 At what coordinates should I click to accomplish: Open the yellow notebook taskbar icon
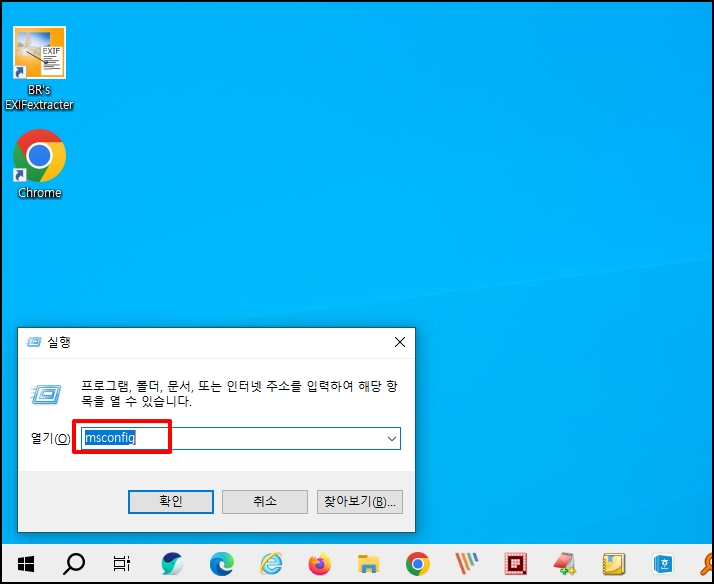(x=614, y=564)
